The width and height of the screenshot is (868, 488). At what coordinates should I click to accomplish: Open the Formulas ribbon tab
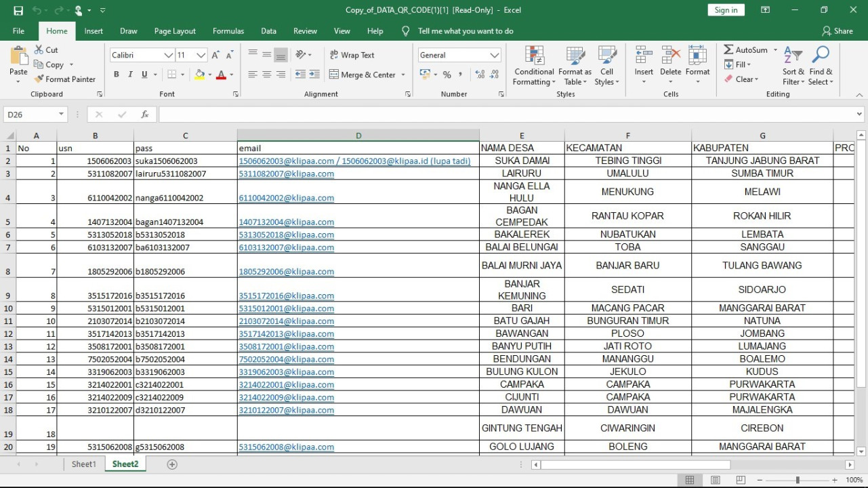pos(228,31)
